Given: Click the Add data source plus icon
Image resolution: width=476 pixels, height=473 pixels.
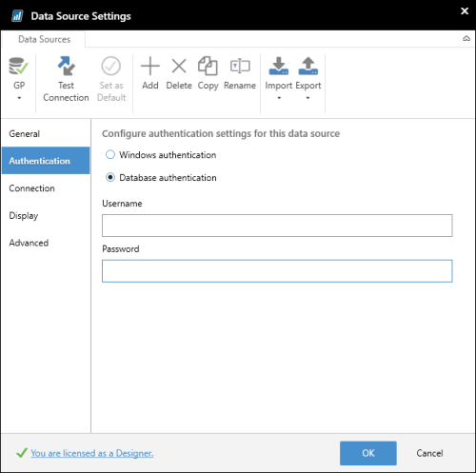Looking at the screenshot, I should pos(150,67).
